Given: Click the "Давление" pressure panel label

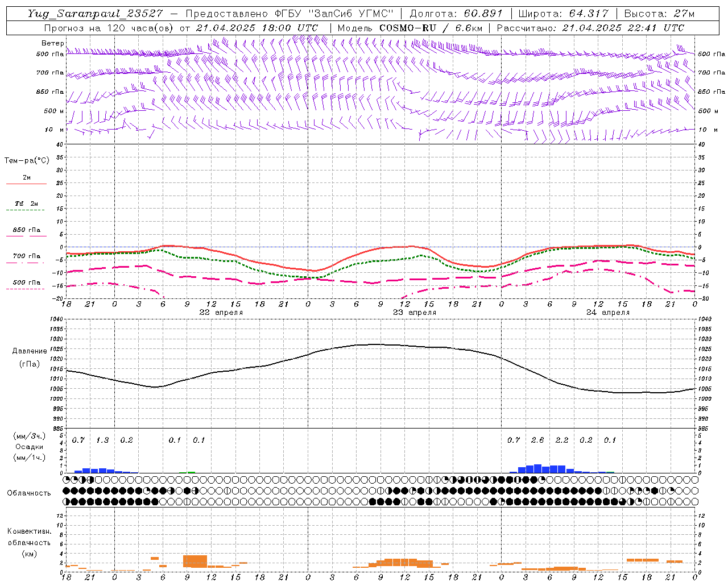Looking at the screenshot, I should tap(30, 351).
